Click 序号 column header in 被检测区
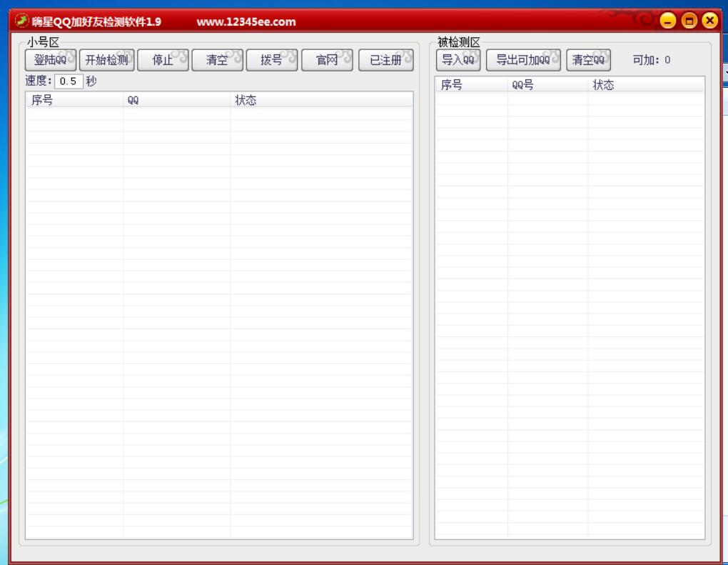The image size is (728, 565). (472, 85)
